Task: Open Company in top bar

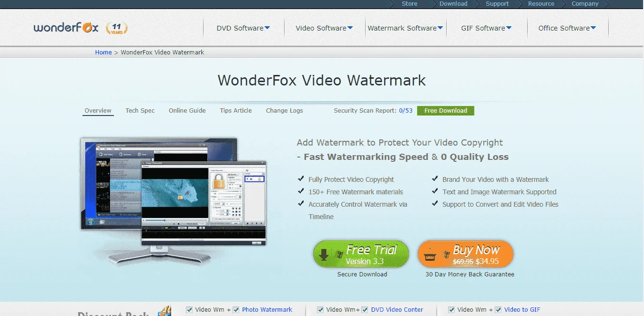Action: 585,4
